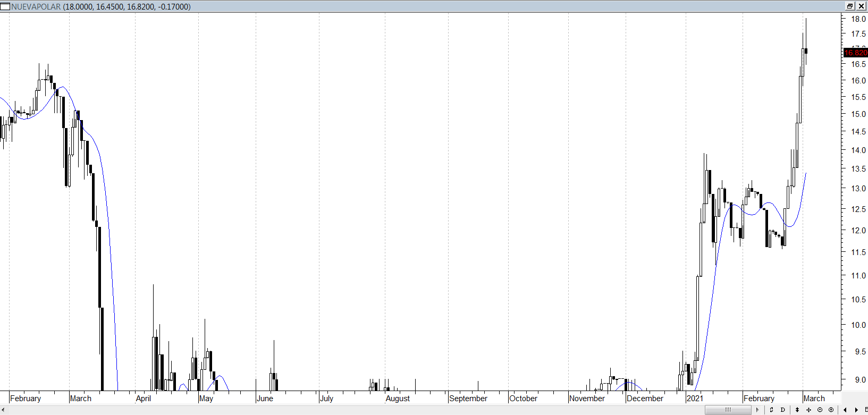Click the zoom out minus circle icon
868x415 pixels.
point(820,410)
